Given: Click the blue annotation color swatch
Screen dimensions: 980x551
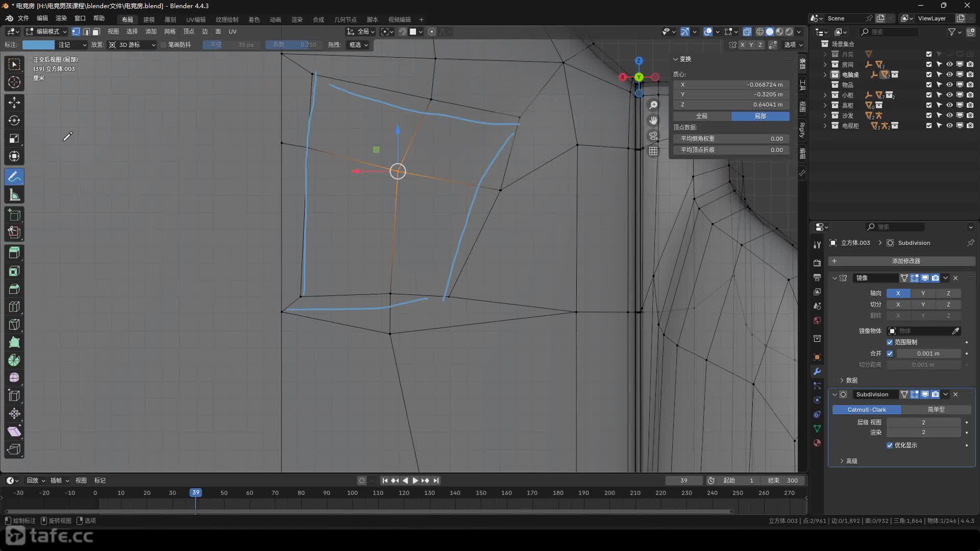Looking at the screenshot, I should click(x=38, y=45).
